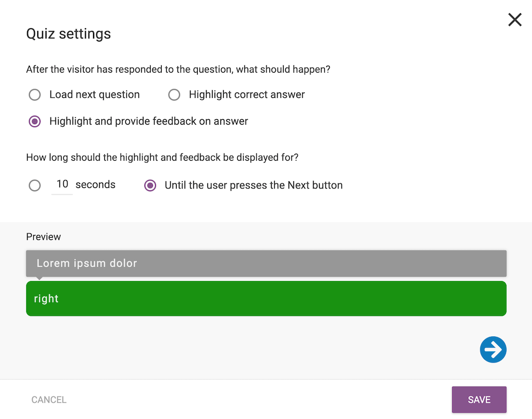
Task: Click the blue next arrow in preview
Action: click(493, 350)
